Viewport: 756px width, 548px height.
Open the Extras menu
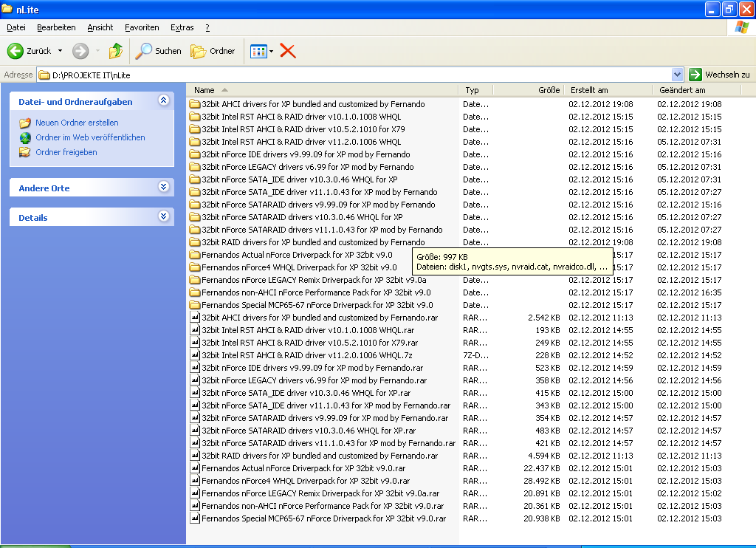pyautogui.click(x=182, y=27)
